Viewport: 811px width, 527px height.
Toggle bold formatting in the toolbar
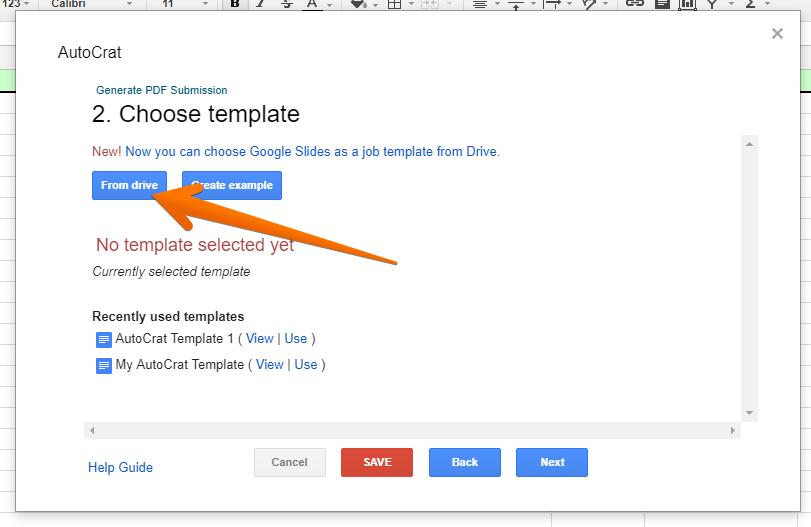coord(235,4)
